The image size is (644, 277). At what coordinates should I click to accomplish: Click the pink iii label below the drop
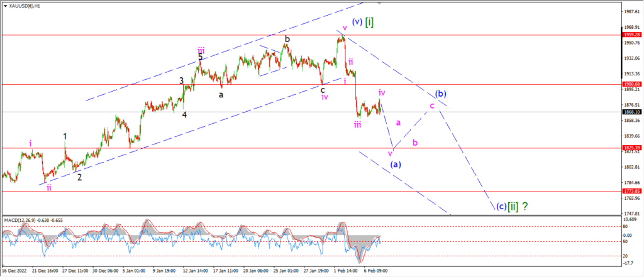[358, 124]
